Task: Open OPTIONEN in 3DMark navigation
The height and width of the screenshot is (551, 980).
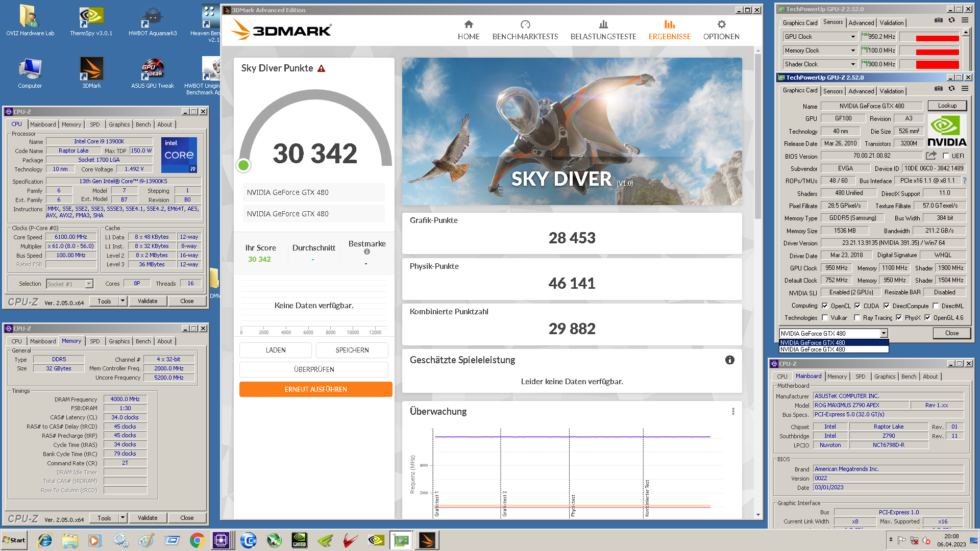Action: click(721, 31)
